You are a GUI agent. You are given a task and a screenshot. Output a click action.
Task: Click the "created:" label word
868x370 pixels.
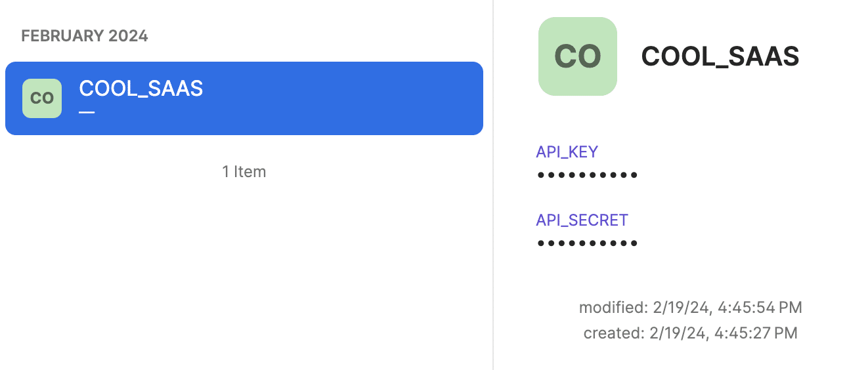[614, 333]
